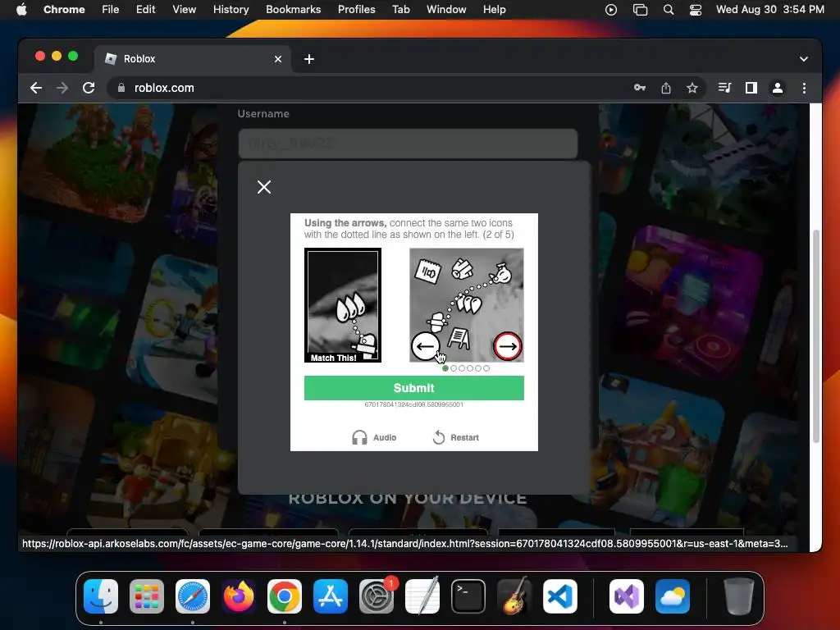Click the screen mirroring menu bar icon
The width and height of the screenshot is (840, 630).
(640, 10)
